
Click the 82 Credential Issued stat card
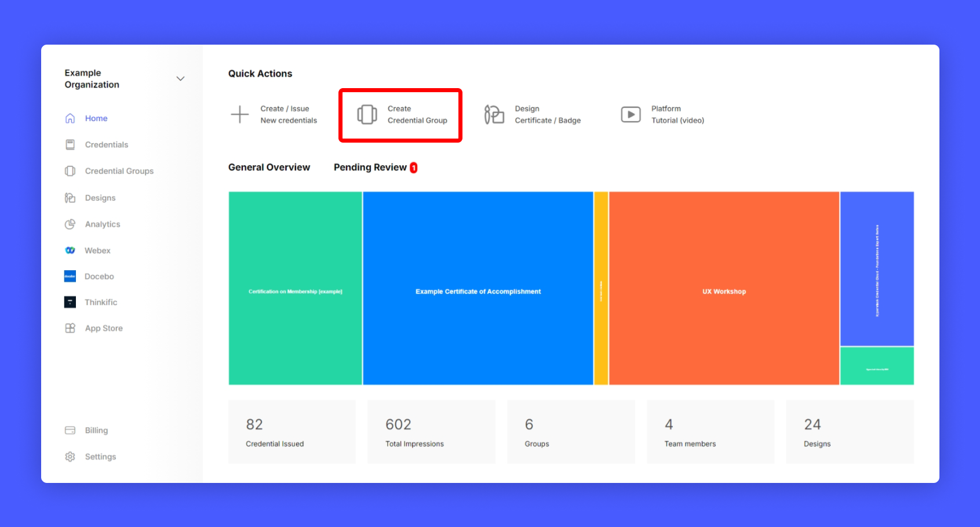point(292,432)
